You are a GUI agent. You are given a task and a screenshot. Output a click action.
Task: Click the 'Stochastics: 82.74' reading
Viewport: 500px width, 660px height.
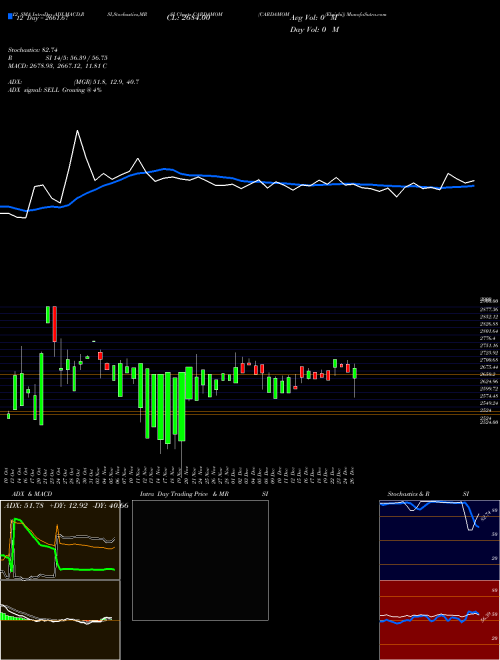click(33, 50)
